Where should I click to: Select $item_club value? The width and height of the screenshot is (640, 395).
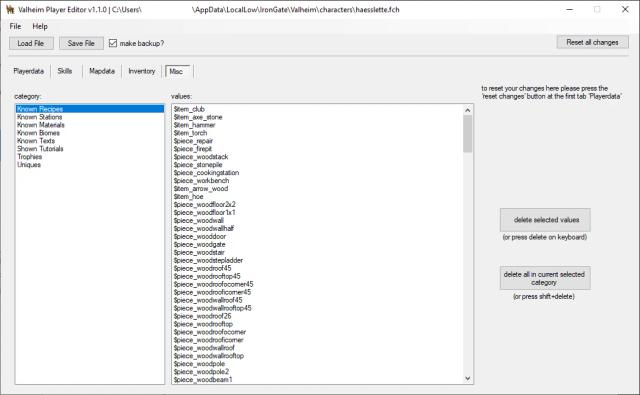tap(317, 109)
